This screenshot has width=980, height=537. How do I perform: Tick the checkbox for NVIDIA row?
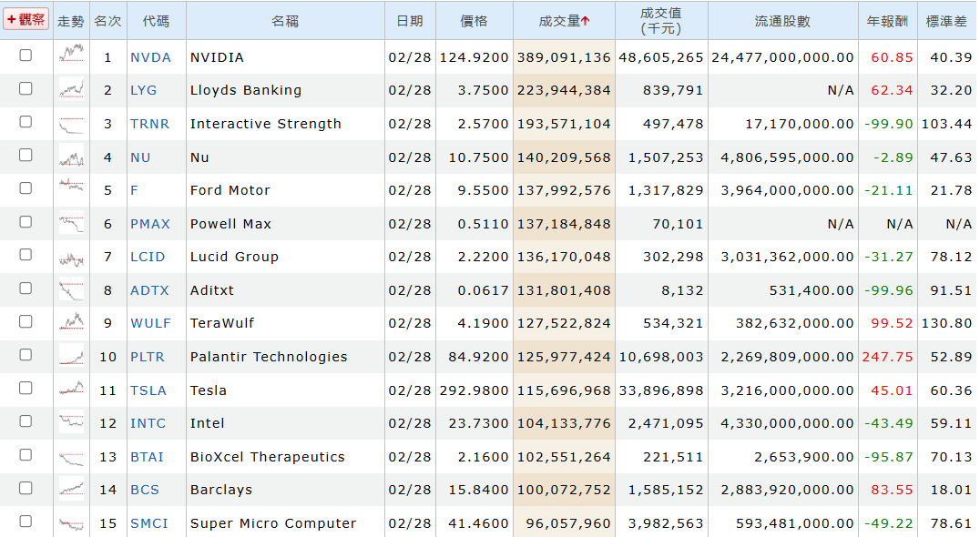26,56
